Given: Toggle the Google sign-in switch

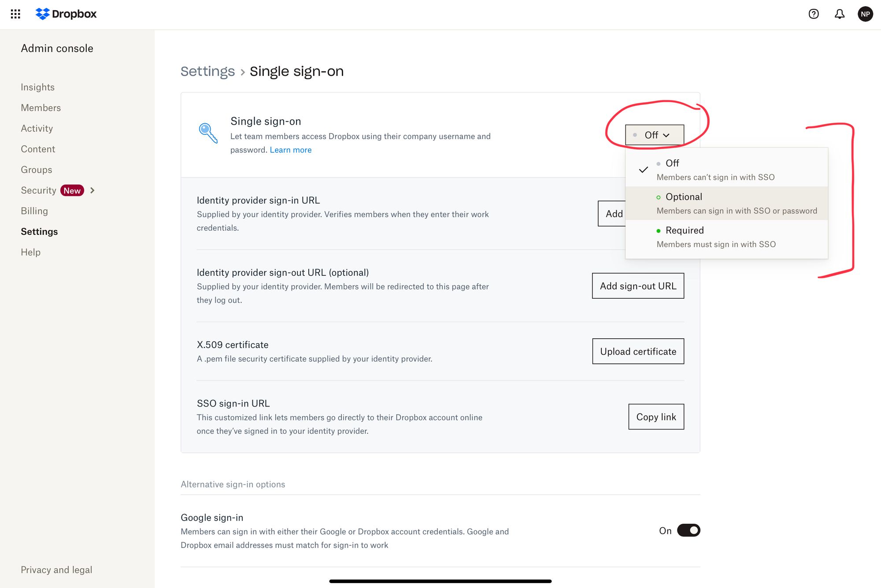Looking at the screenshot, I should (x=689, y=530).
